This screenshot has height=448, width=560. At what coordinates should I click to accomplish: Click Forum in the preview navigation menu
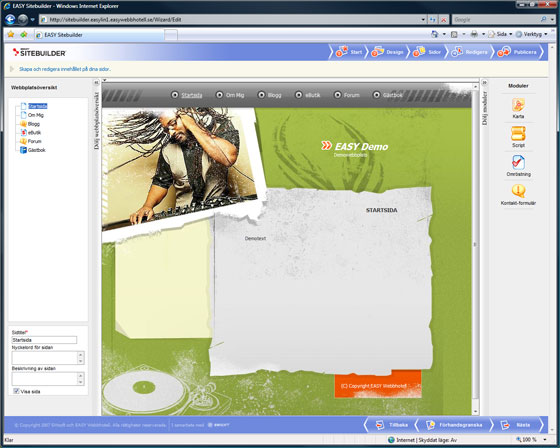pyautogui.click(x=351, y=95)
